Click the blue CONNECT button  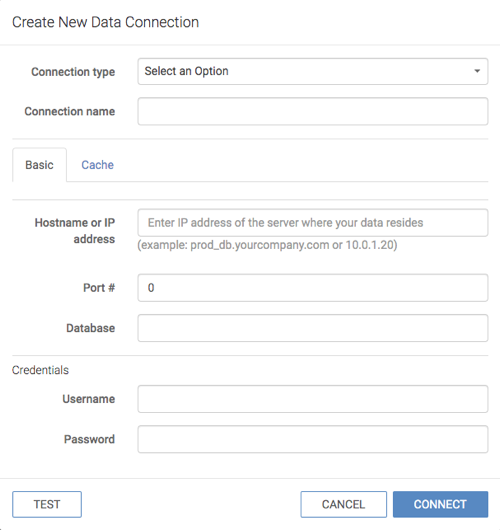point(440,504)
